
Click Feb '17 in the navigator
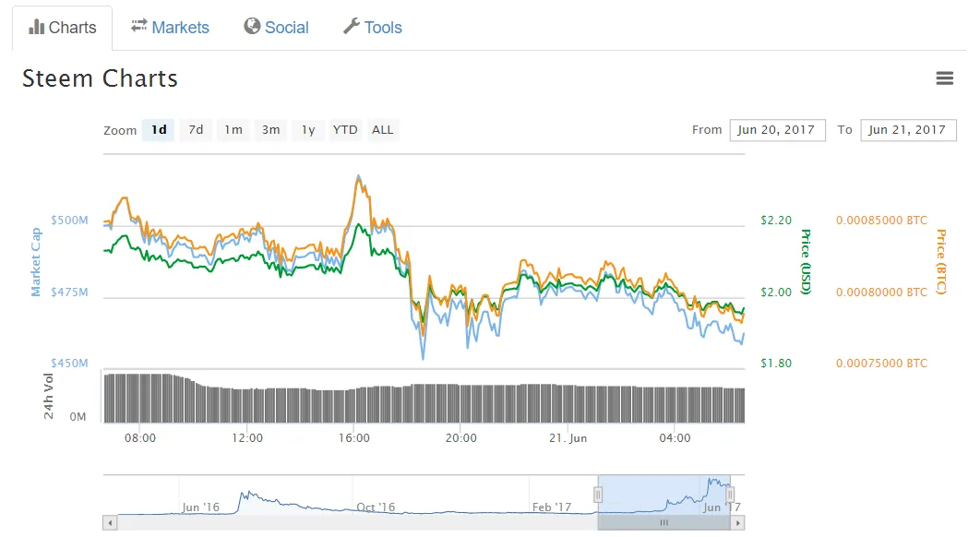click(x=551, y=507)
